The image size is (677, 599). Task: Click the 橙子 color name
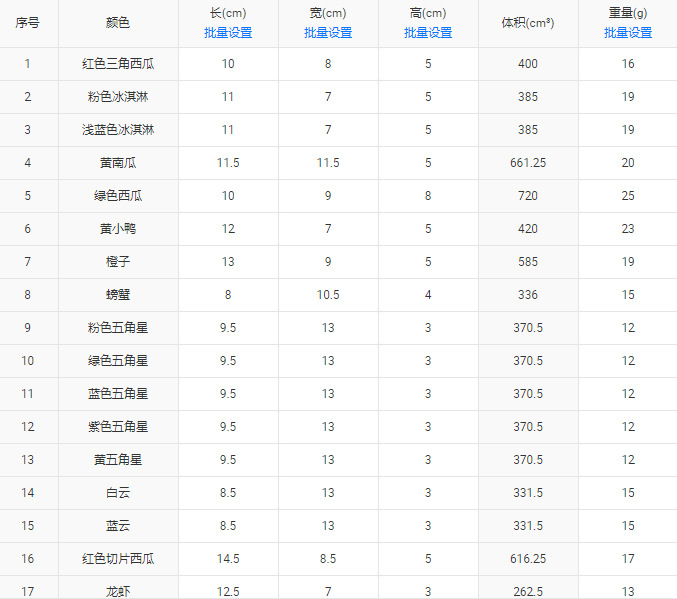118,262
